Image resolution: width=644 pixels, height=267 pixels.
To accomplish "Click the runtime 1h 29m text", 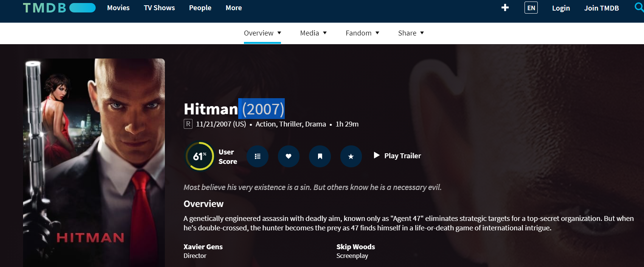I will (347, 124).
